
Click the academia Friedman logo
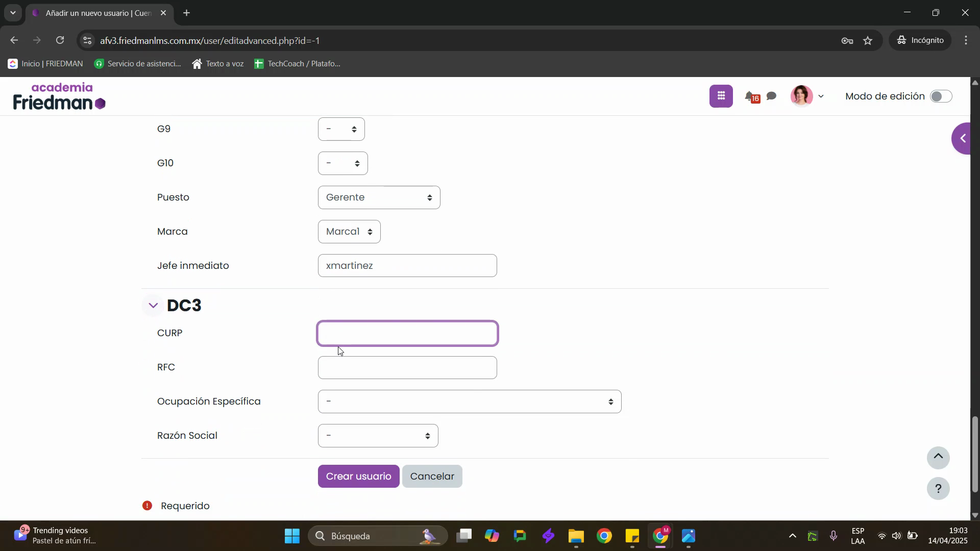(x=59, y=96)
